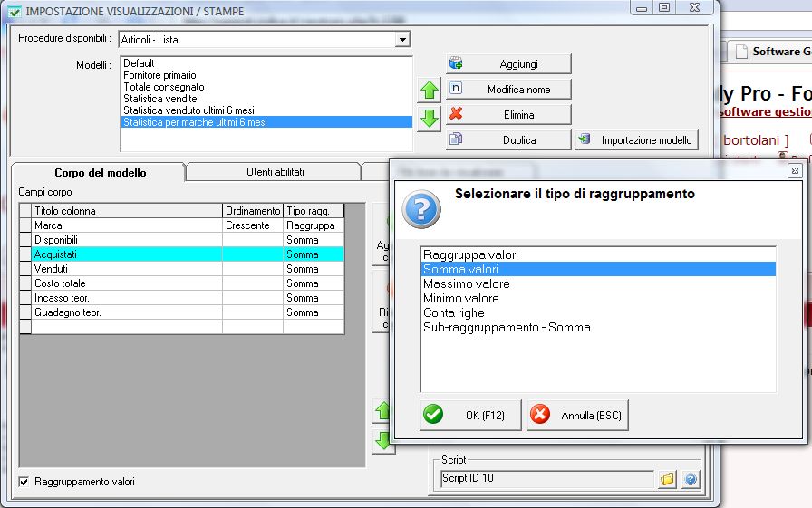Click the Aggiungi button
This screenshot has height=508, width=812.
tap(508, 63)
